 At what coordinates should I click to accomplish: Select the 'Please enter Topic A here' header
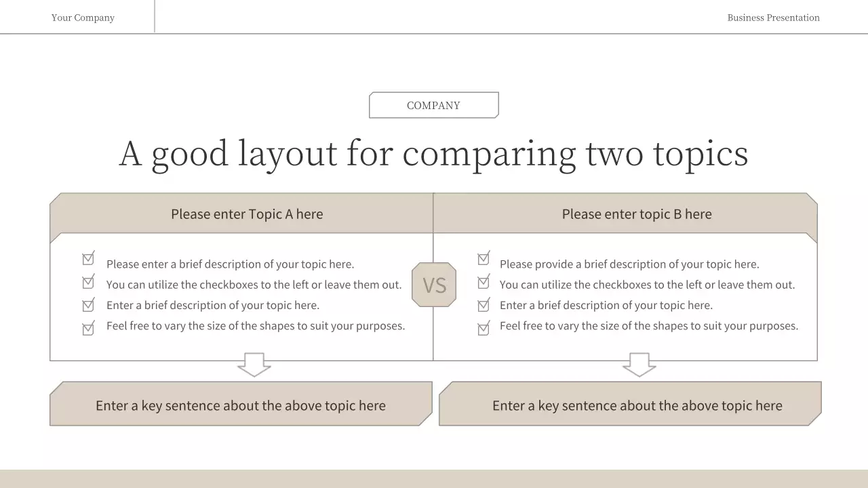(247, 214)
